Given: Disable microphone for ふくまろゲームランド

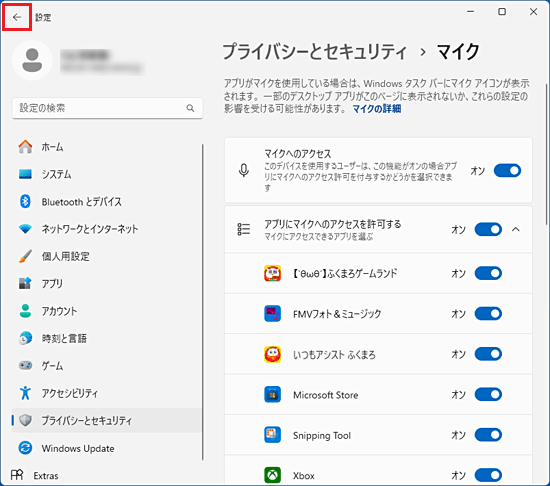Looking at the screenshot, I should (x=488, y=273).
